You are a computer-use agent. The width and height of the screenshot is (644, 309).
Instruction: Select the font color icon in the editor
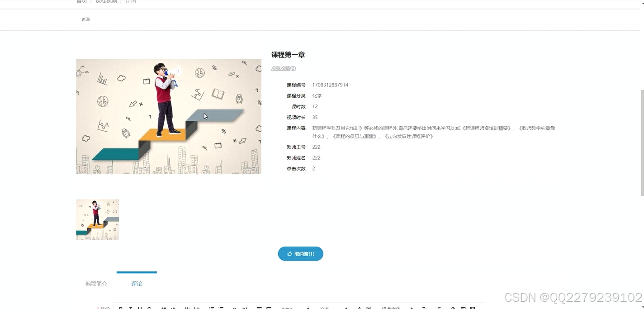click(x=359, y=307)
